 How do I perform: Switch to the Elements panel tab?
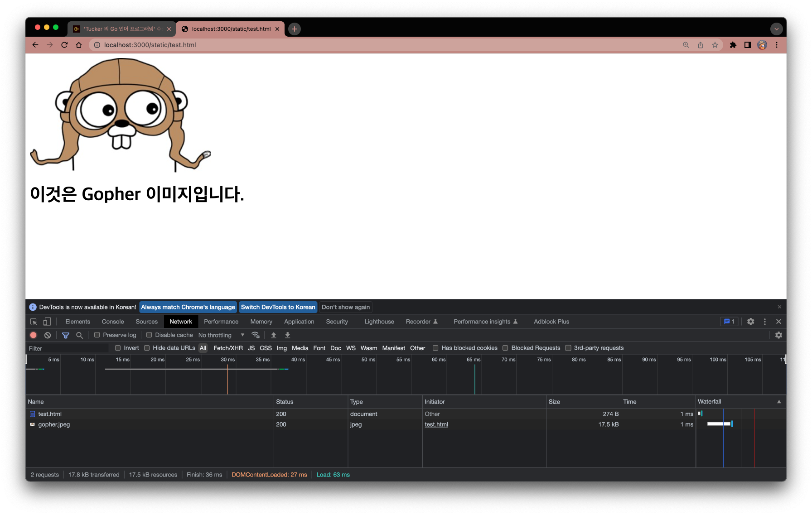click(77, 322)
